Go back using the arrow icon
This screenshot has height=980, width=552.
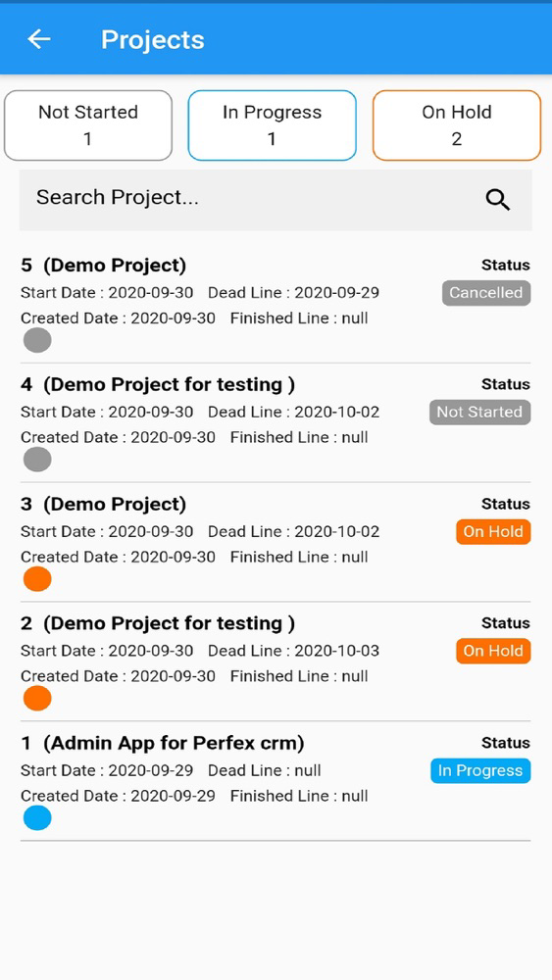tap(39, 39)
